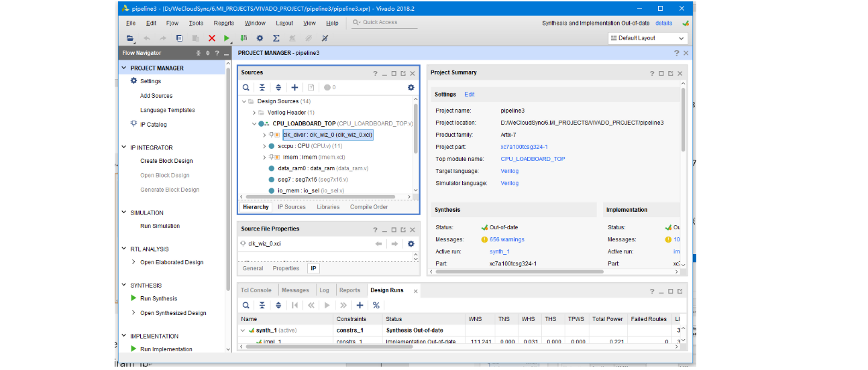This screenshot has width=868, height=370.
Task: Collapse the PROJECT MANAGER section
Action: tap(124, 68)
